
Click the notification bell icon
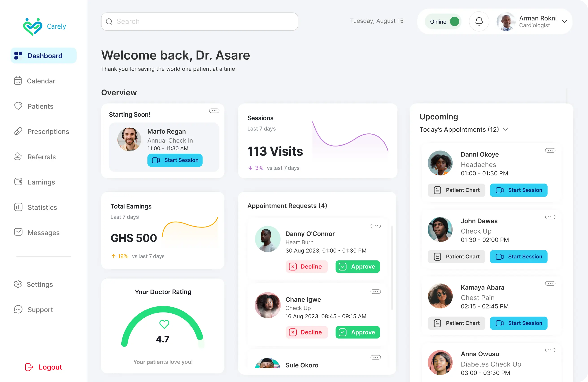(x=479, y=22)
